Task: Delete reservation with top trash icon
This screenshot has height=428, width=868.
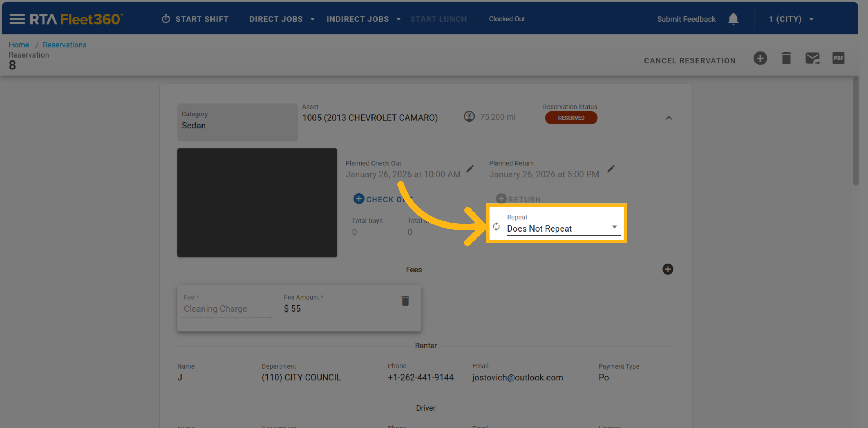Action: [x=786, y=58]
